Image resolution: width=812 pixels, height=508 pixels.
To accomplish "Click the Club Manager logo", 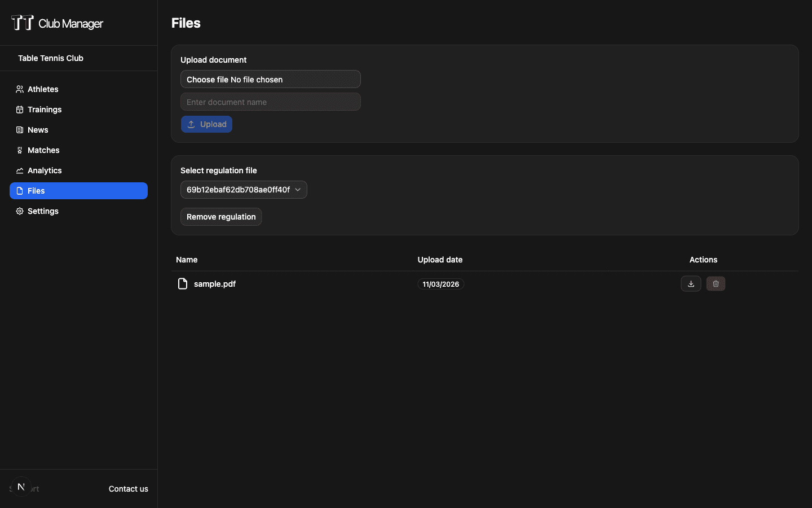I will tap(56, 23).
